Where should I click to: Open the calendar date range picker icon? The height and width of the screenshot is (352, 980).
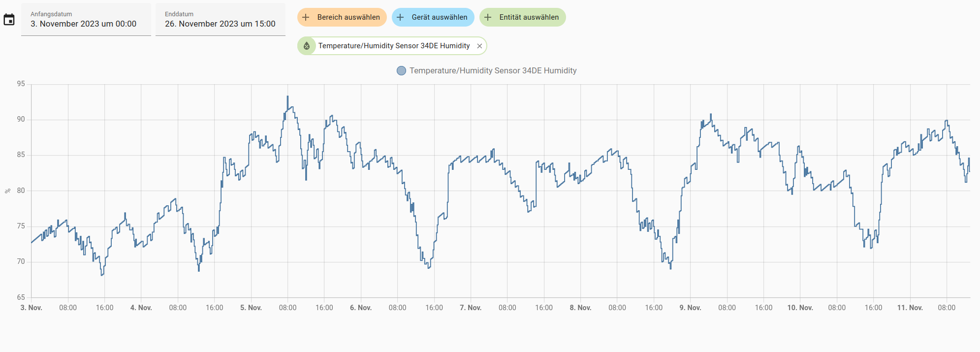tap(9, 20)
